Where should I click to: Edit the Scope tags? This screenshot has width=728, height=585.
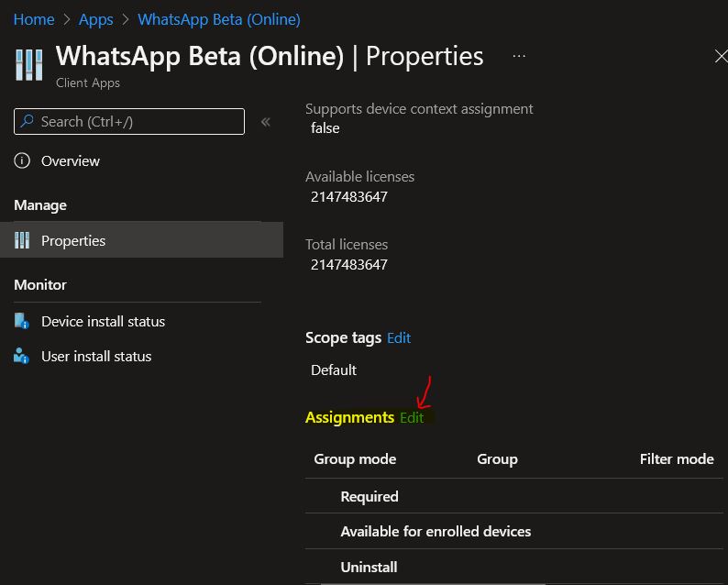click(x=399, y=337)
